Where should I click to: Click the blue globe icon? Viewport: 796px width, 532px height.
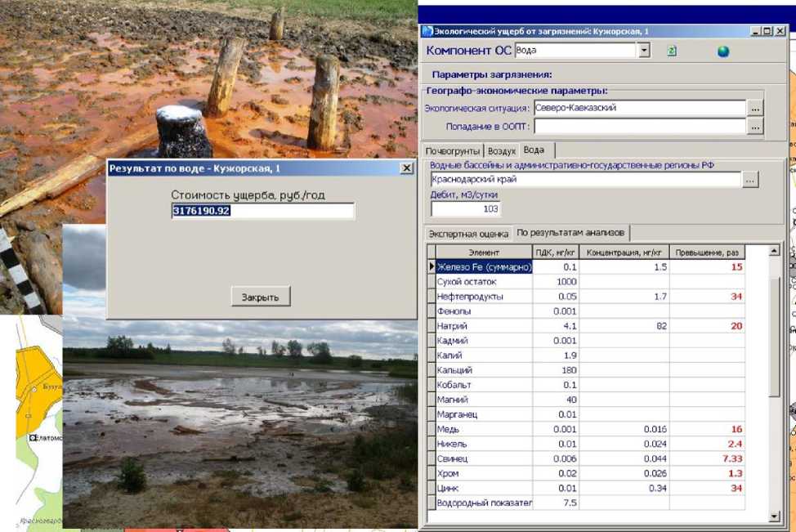[722, 51]
